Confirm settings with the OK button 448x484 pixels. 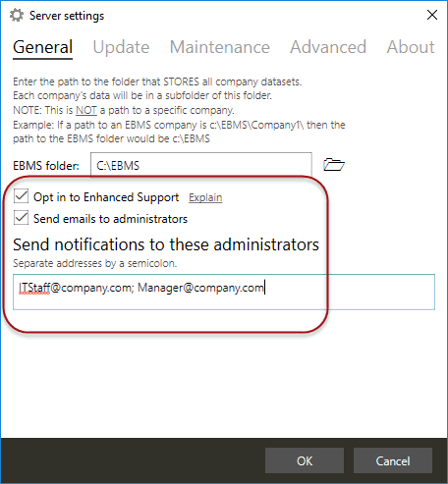305,460
